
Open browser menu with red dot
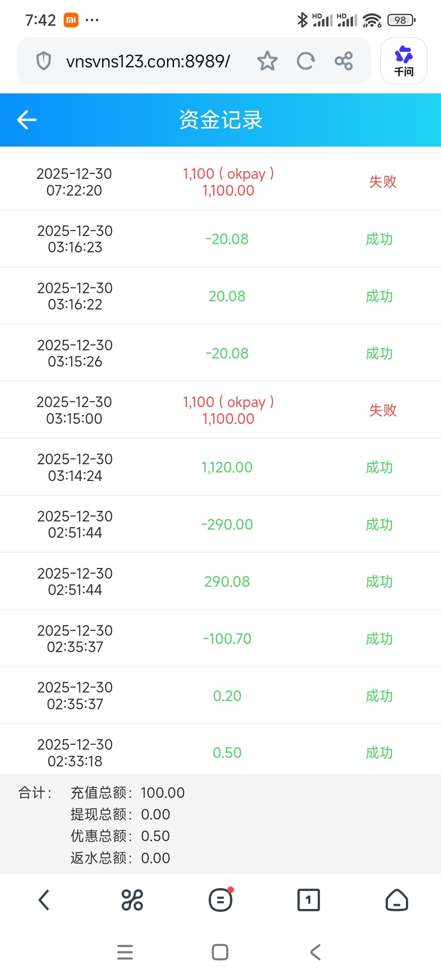point(220,900)
